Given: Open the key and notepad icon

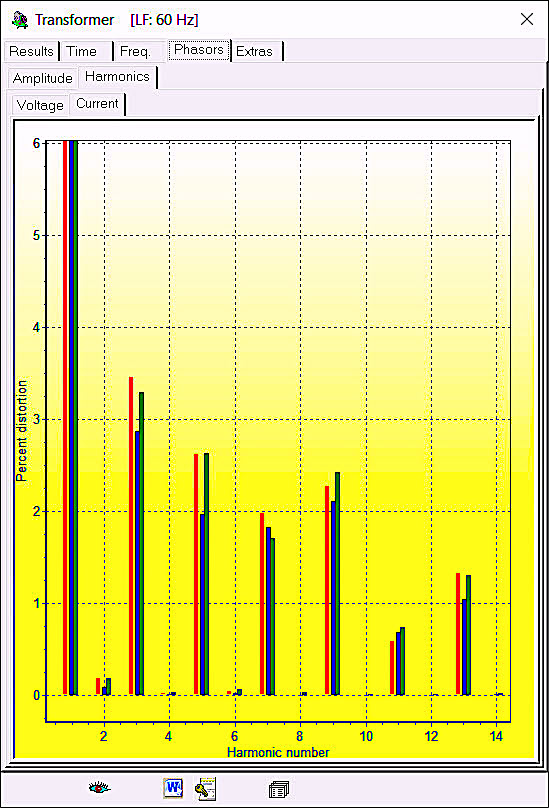Looking at the screenshot, I should pos(205,788).
